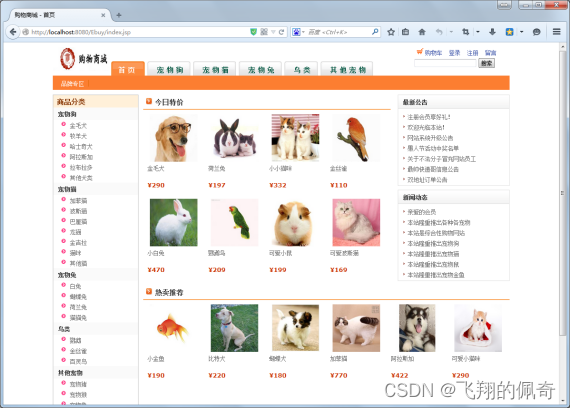Click the blue star extension icon
571x409 pixels.
pos(509,32)
